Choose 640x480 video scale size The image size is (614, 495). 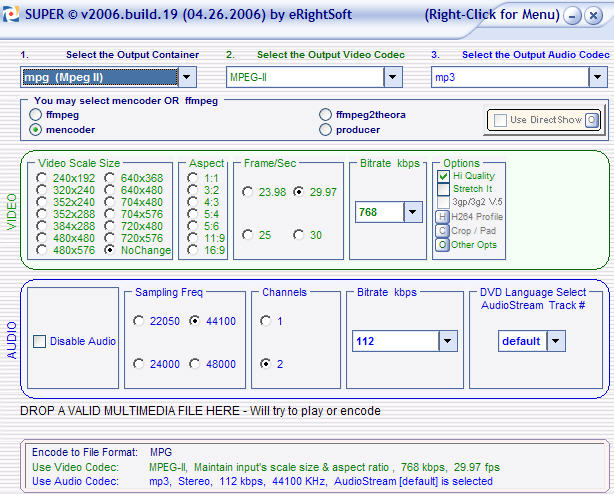pyautogui.click(x=110, y=190)
